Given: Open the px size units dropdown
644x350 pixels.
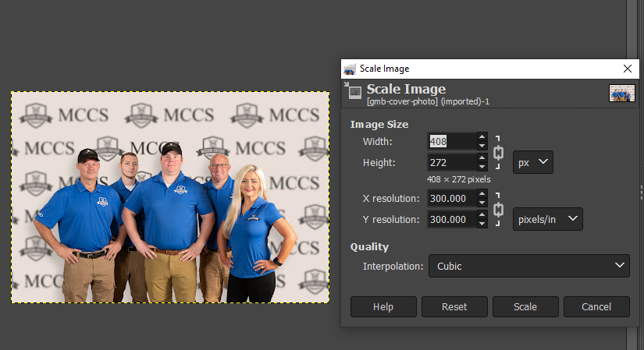Looking at the screenshot, I should tap(532, 162).
